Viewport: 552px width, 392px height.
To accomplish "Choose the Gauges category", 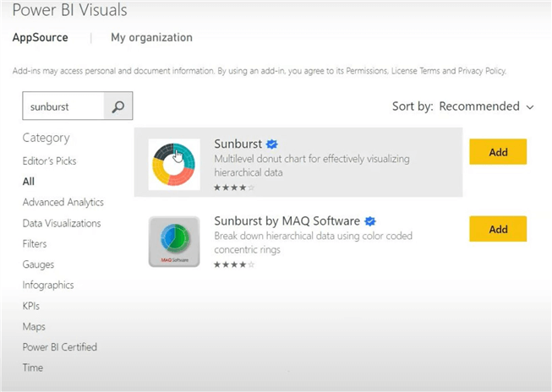I will (x=39, y=264).
